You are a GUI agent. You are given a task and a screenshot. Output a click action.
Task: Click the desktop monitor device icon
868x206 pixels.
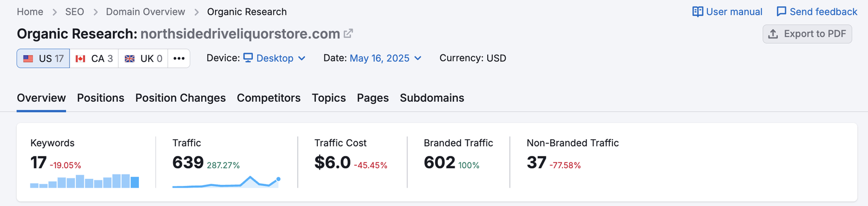pos(248,58)
